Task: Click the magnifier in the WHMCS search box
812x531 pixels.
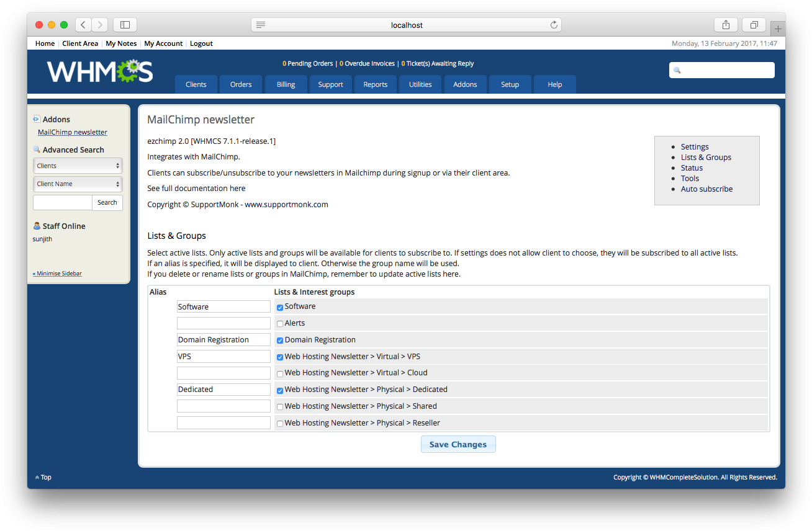Action: [x=677, y=70]
